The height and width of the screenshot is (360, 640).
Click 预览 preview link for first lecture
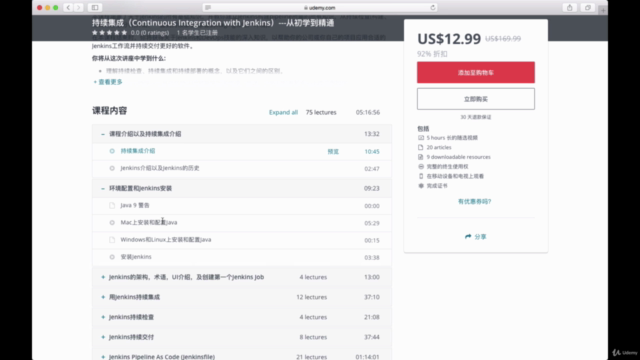pyautogui.click(x=333, y=151)
